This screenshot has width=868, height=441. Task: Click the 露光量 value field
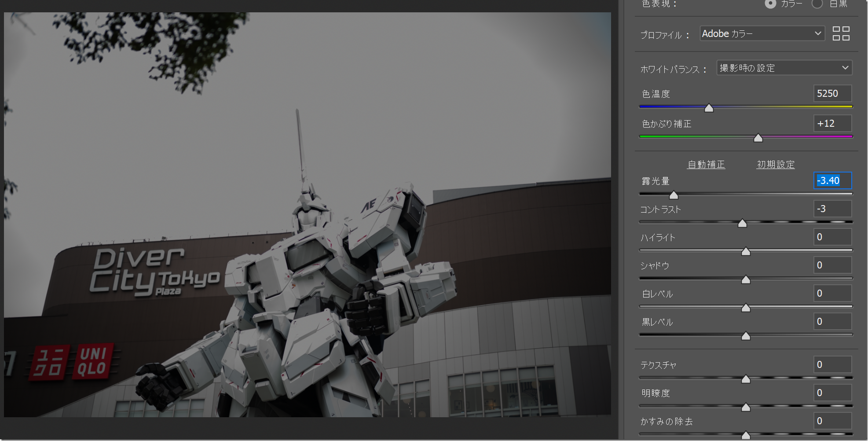tap(832, 180)
